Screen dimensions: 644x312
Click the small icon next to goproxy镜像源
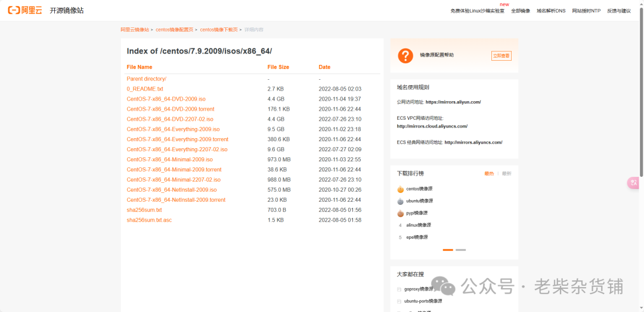399,289
